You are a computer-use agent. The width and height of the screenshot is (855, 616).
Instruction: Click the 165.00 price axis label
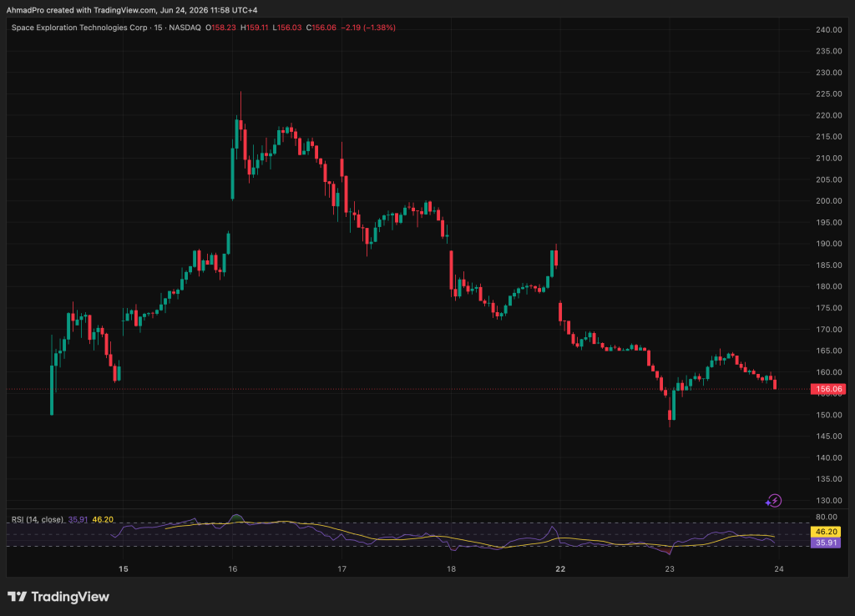[x=829, y=351]
